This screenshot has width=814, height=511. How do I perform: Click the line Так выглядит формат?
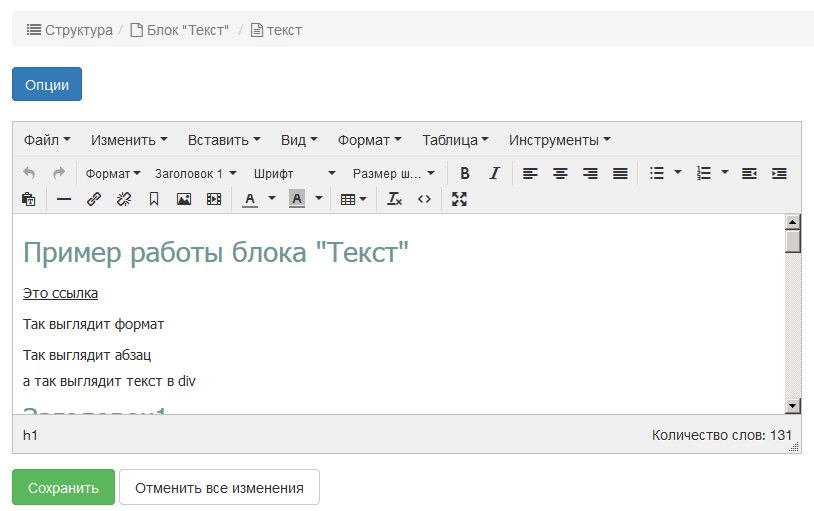[93, 325]
